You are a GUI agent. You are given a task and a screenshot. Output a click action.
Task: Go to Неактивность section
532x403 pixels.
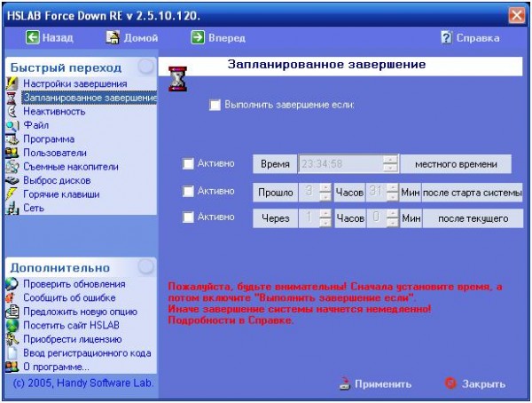[54, 112]
